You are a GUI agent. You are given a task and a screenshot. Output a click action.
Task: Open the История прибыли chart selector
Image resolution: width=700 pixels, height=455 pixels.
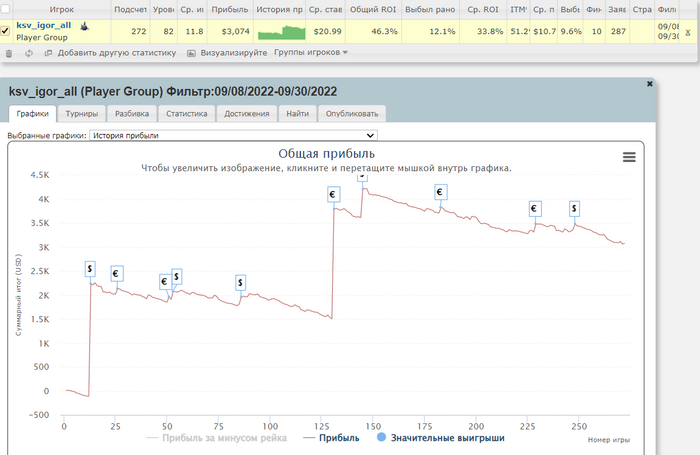[x=233, y=135]
